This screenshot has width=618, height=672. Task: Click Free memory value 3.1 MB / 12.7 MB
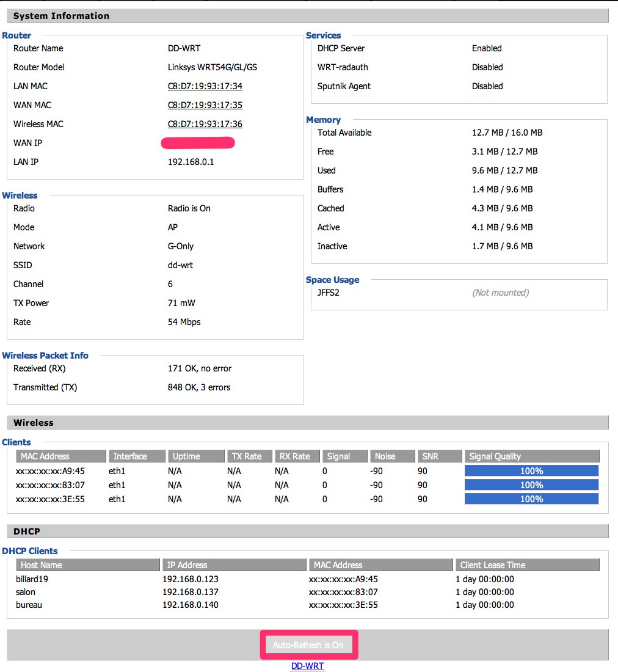point(504,152)
